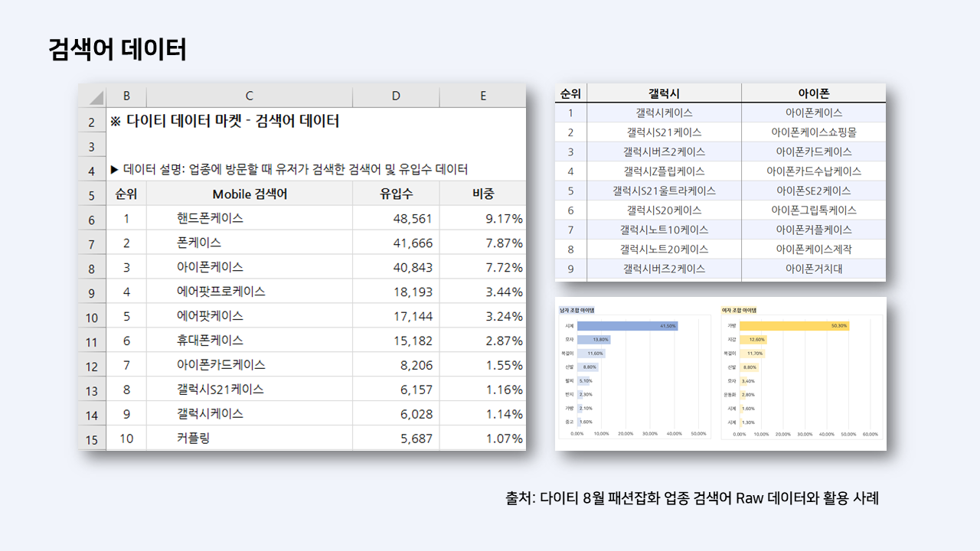Viewport: 980px width, 551px height.
Task: Click '갤럭시S20케이스' in the right table
Action: coord(664,210)
